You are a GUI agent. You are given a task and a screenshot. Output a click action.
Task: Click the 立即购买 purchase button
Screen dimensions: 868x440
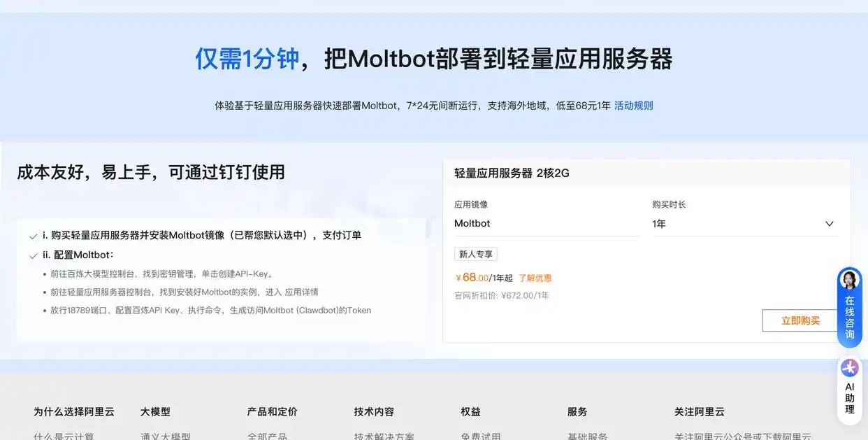coord(799,320)
